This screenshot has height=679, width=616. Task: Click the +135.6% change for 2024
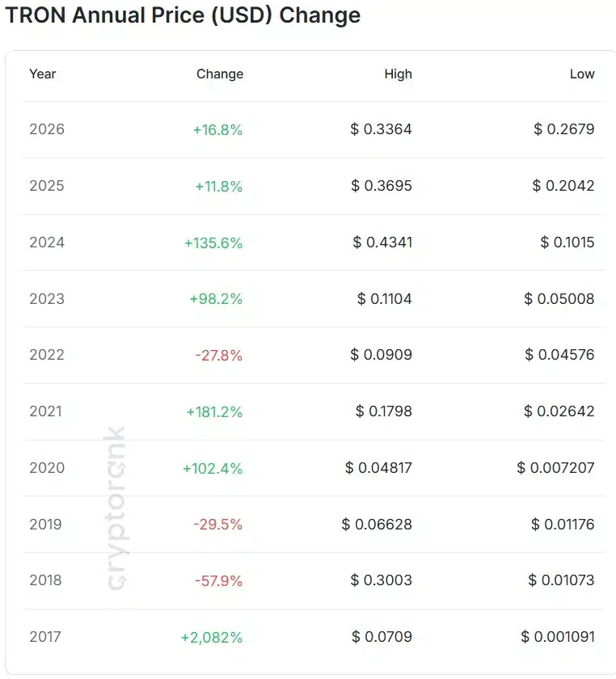click(x=213, y=242)
